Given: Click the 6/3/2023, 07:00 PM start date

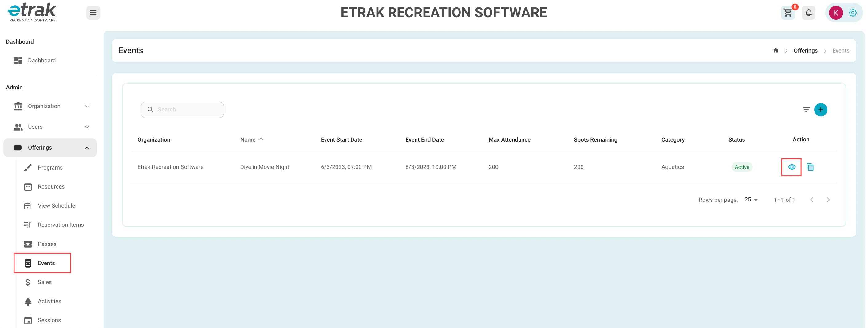Looking at the screenshot, I should [346, 167].
